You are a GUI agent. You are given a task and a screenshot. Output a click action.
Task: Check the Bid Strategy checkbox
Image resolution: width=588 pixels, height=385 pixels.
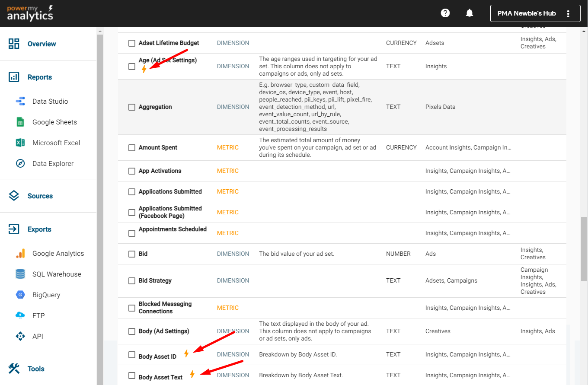132,280
